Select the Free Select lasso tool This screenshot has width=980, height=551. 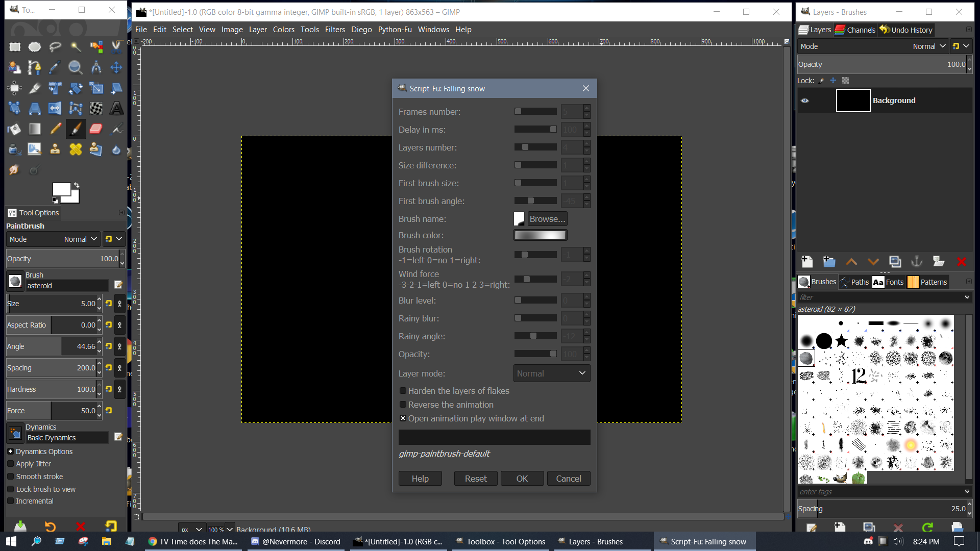pyautogui.click(x=55, y=47)
